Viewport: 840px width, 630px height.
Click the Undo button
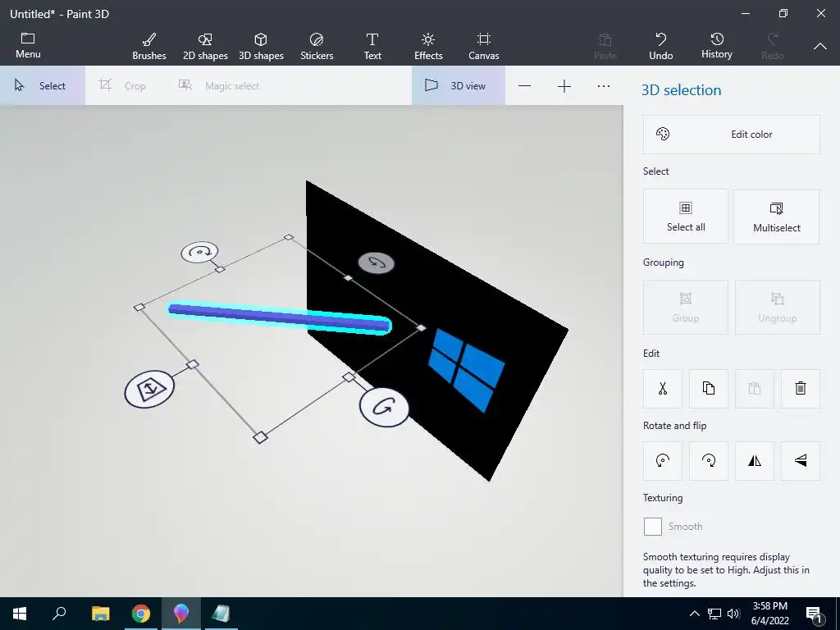click(660, 46)
